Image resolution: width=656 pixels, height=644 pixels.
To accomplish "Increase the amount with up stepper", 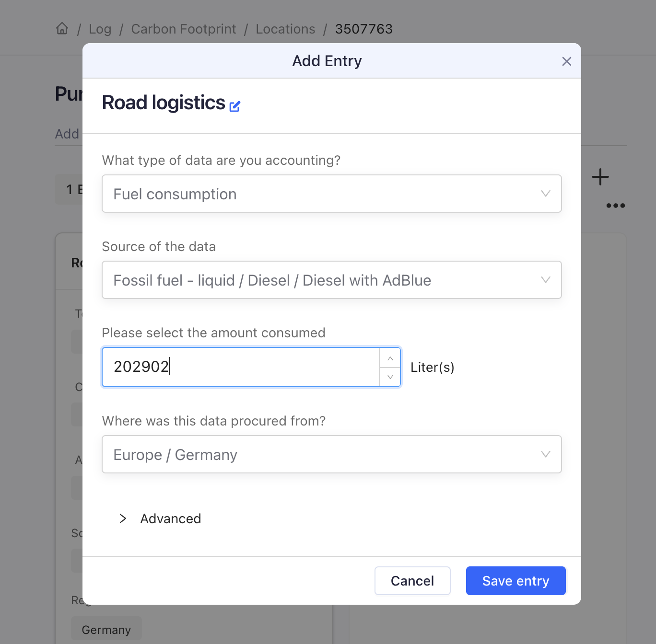I will [390, 358].
